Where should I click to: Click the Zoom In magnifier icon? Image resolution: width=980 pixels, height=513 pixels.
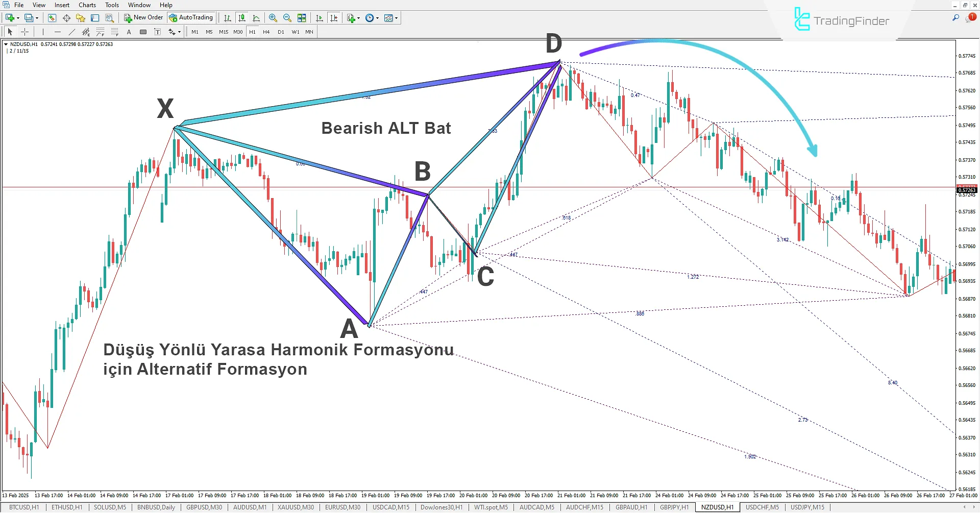(273, 18)
